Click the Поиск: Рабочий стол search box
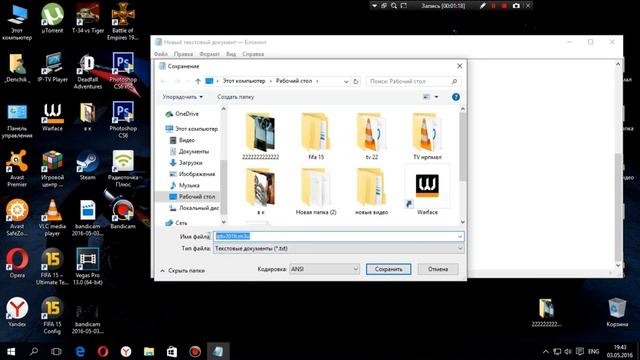This screenshot has width=640, height=360. click(413, 81)
